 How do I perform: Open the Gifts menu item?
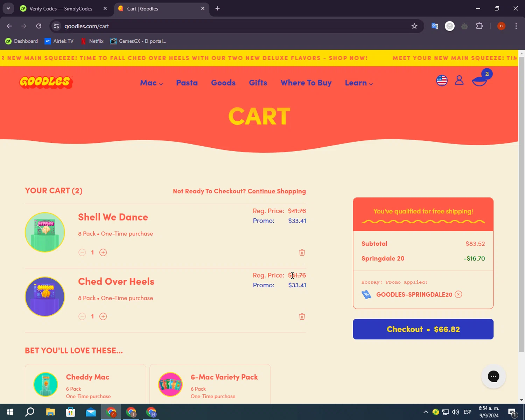[258, 83]
